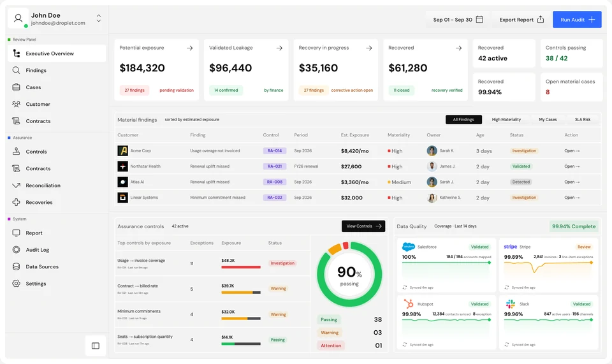The image size is (612, 364).
Task: Go to Reconciliation page
Action: click(x=43, y=186)
